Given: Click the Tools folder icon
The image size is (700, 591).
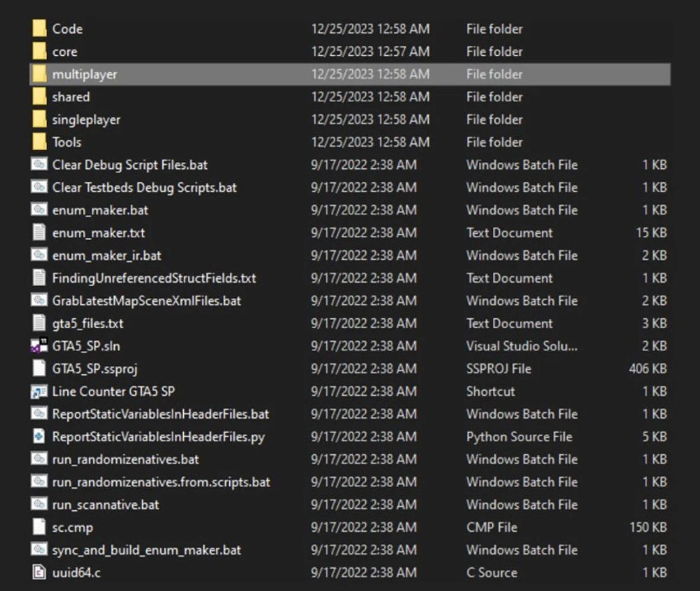Looking at the screenshot, I should 40,142.
